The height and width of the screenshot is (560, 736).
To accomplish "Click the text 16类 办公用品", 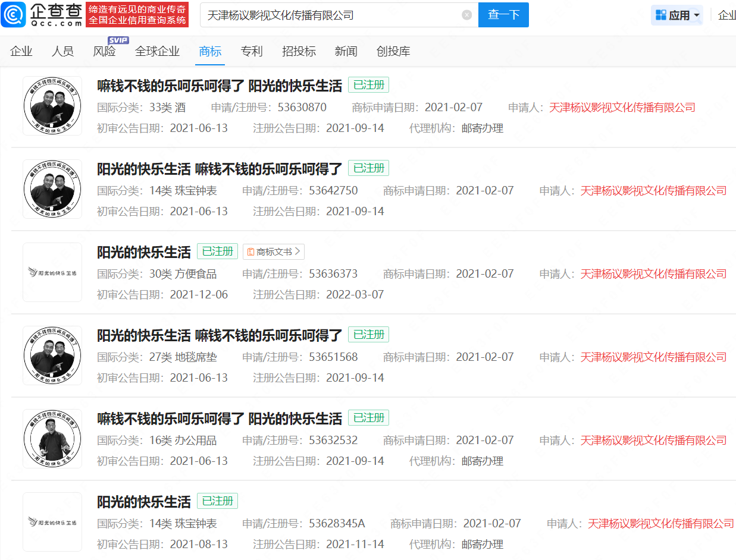I will click(x=183, y=441).
